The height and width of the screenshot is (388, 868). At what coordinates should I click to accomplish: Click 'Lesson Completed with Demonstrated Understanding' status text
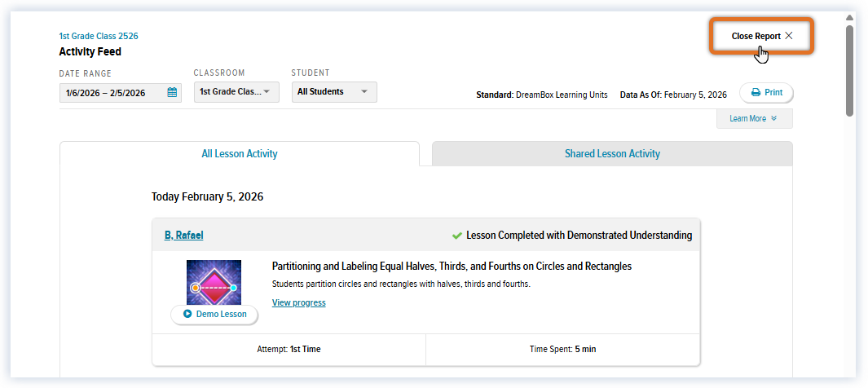pyautogui.click(x=579, y=236)
